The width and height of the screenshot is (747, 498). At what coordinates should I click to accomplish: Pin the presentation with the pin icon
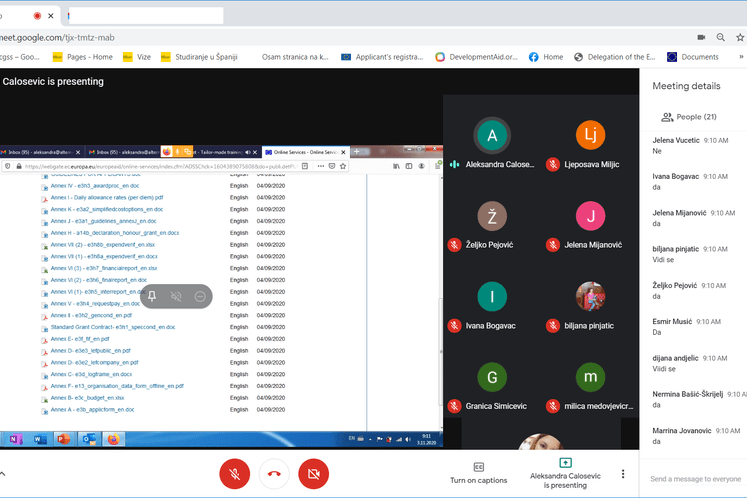click(x=152, y=296)
